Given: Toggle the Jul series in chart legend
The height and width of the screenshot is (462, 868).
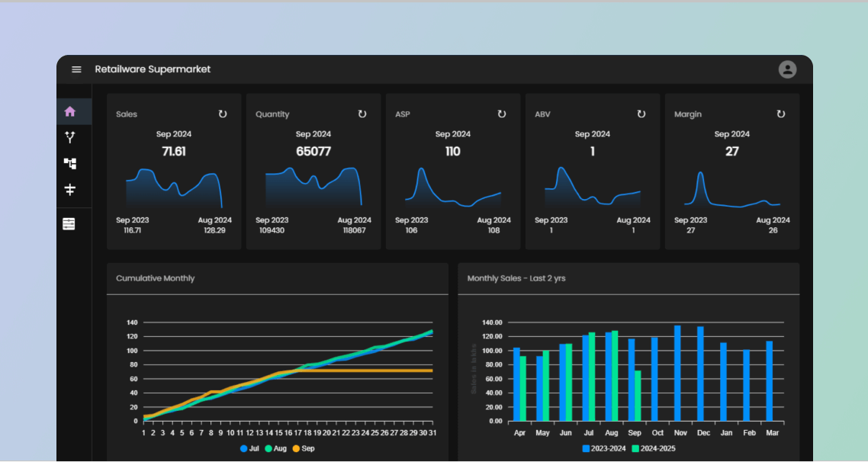Looking at the screenshot, I should (249, 448).
